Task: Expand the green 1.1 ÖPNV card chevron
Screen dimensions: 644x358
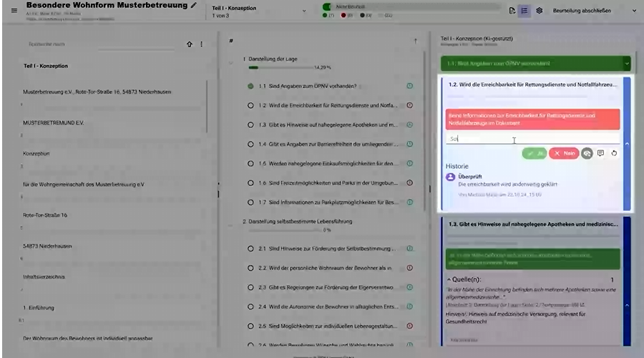Action: pyautogui.click(x=626, y=64)
